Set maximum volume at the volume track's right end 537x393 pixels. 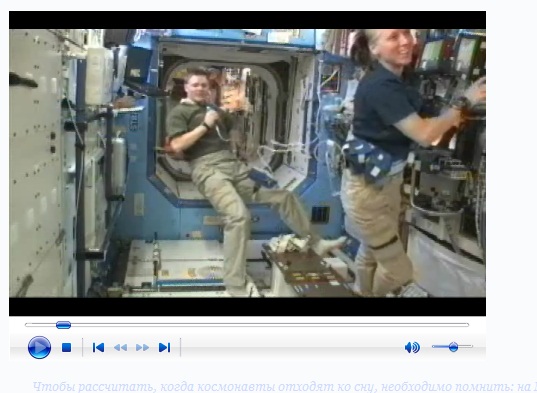click(x=472, y=346)
